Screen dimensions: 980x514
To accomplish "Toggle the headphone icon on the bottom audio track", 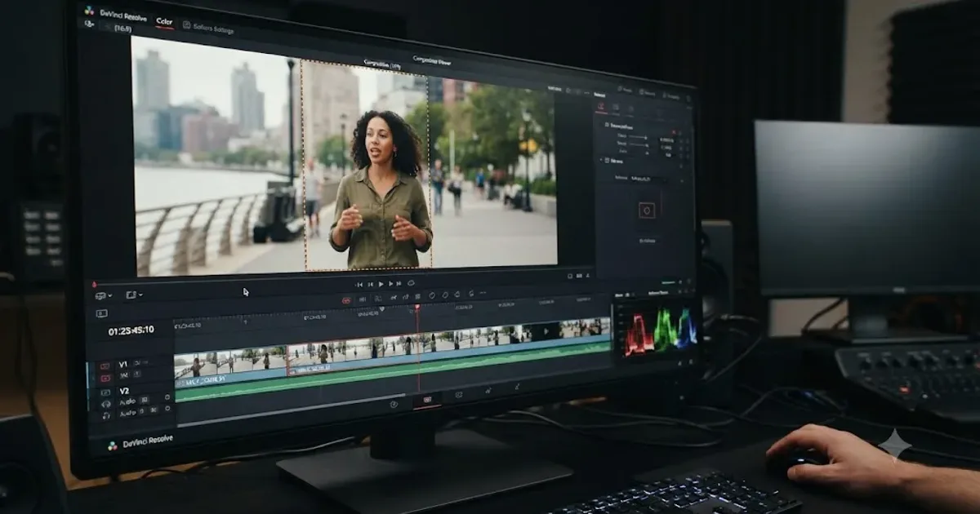I will coord(106,416).
